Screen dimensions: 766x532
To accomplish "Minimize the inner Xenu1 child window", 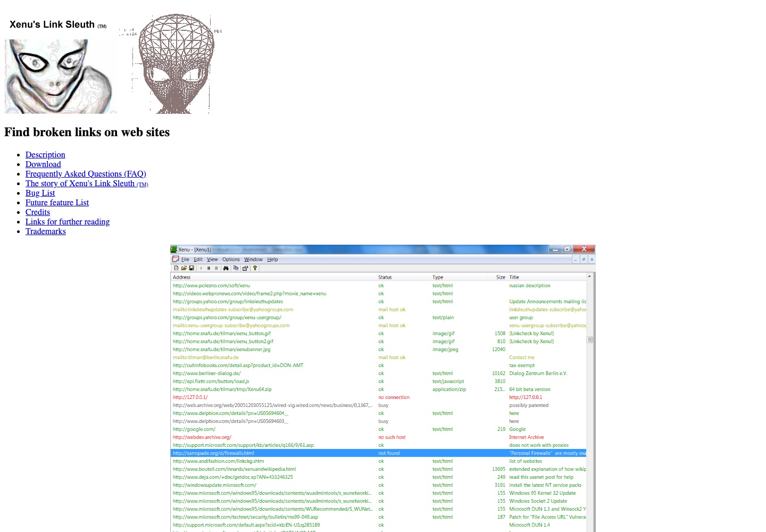I will pyautogui.click(x=576, y=260).
